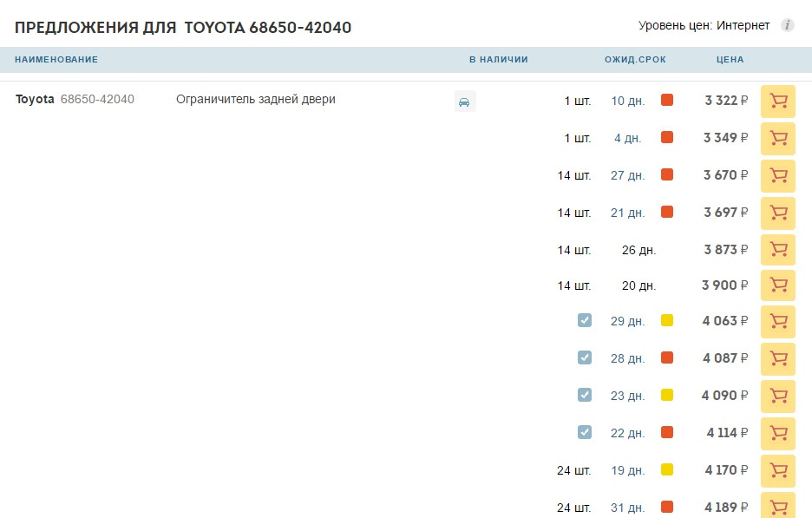Add the 3 349 ₽ offer to cart
The height and width of the screenshot is (518, 812).
pos(777,139)
